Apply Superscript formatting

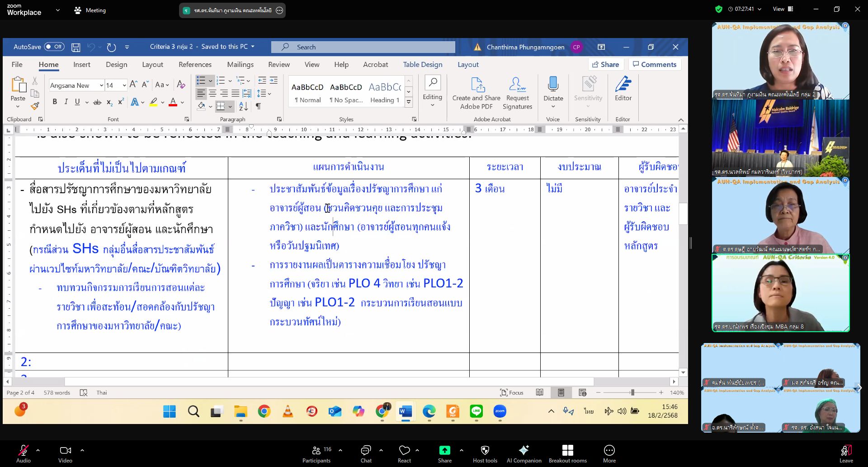coord(121,102)
